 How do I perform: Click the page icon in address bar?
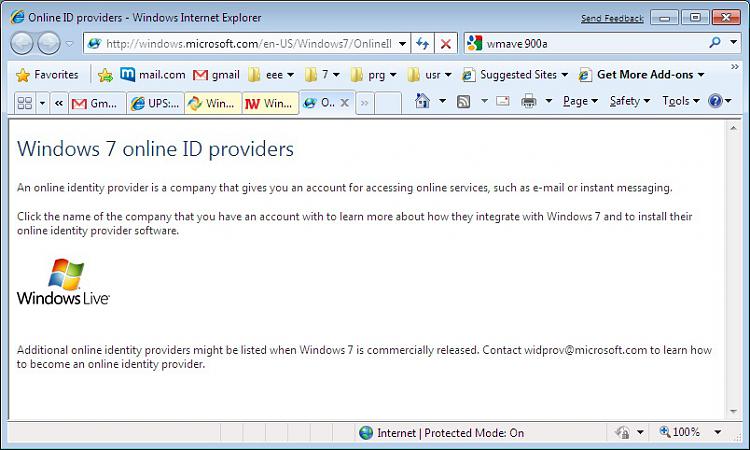click(x=94, y=44)
